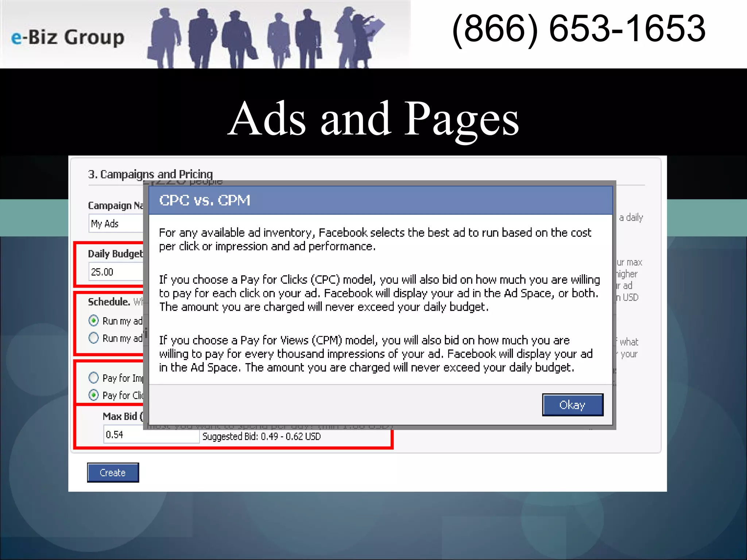
Task: Click the 'Daily Budget' label
Action: (116, 254)
